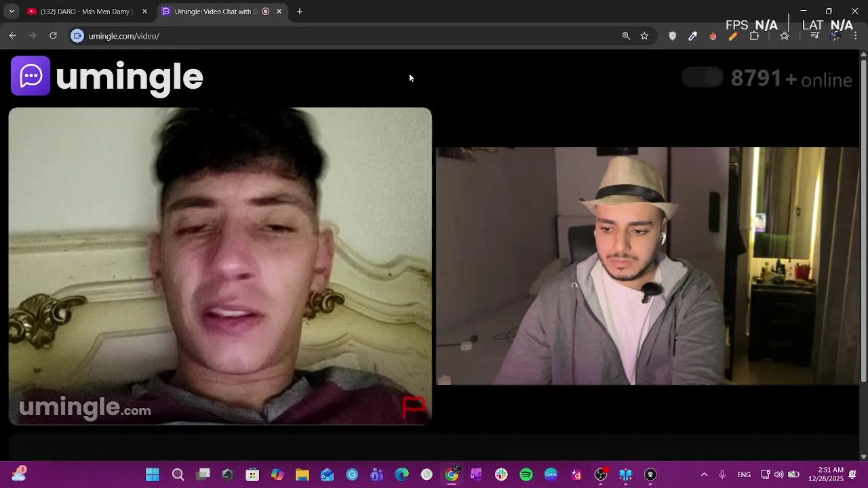Viewport: 868px width, 488px height.
Task: Toggle the switch beside 8791+ online
Action: point(703,77)
